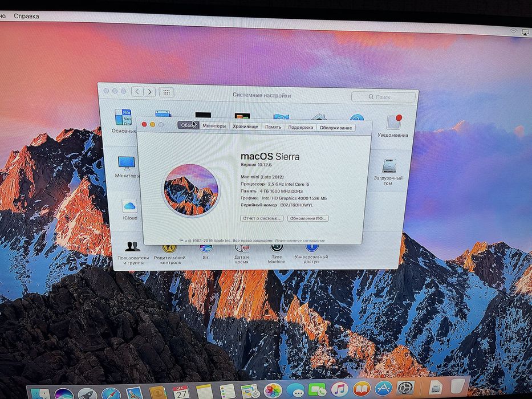Click the Intel HD Graphics 4000 1536 МБ text
Screen dimensions: 532x399
point(294,198)
